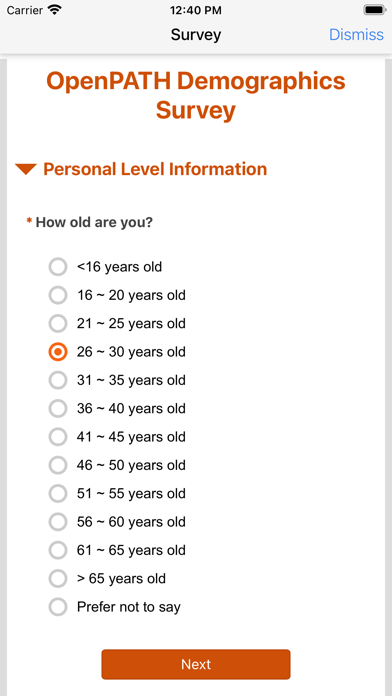Pick 51 ~ 55 years old

click(58, 494)
